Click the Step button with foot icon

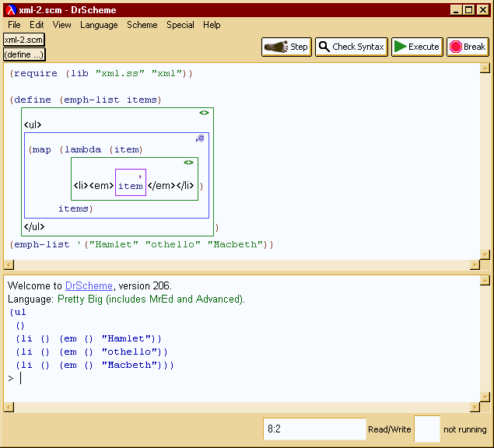(x=286, y=47)
